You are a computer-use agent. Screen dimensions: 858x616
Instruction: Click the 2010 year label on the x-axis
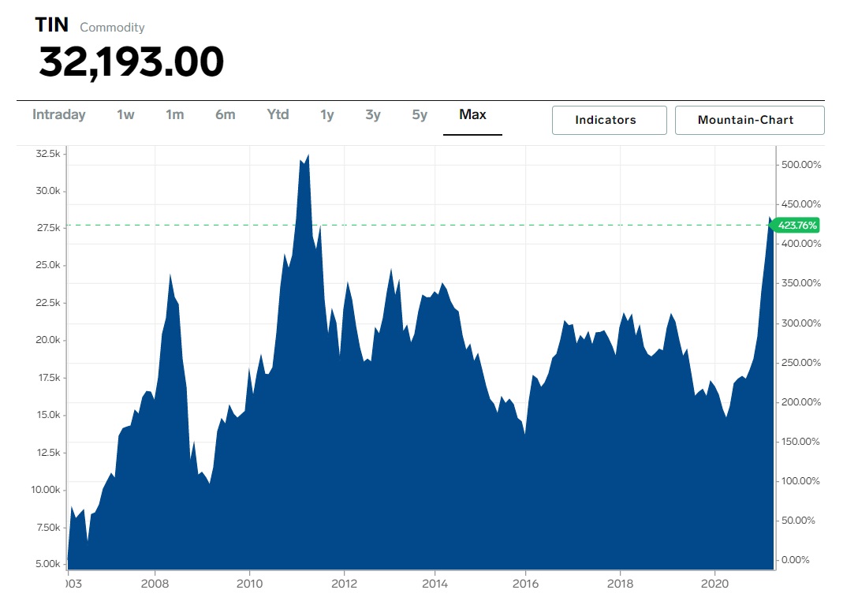pyautogui.click(x=249, y=584)
